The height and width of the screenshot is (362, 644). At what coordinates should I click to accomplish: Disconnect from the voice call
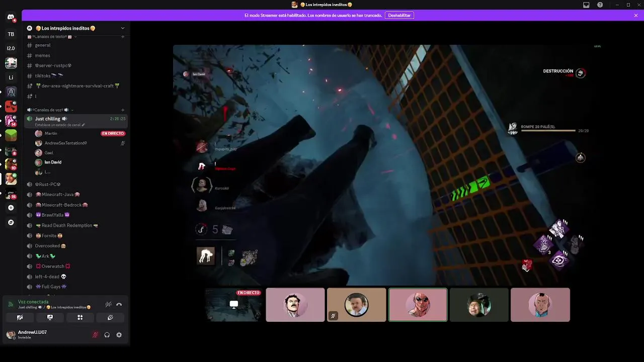tap(119, 305)
